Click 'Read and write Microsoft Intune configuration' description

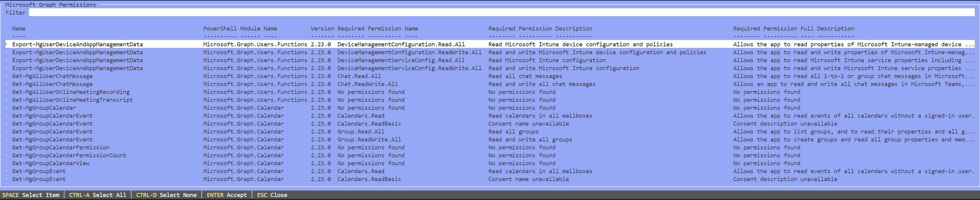[564, 68]
